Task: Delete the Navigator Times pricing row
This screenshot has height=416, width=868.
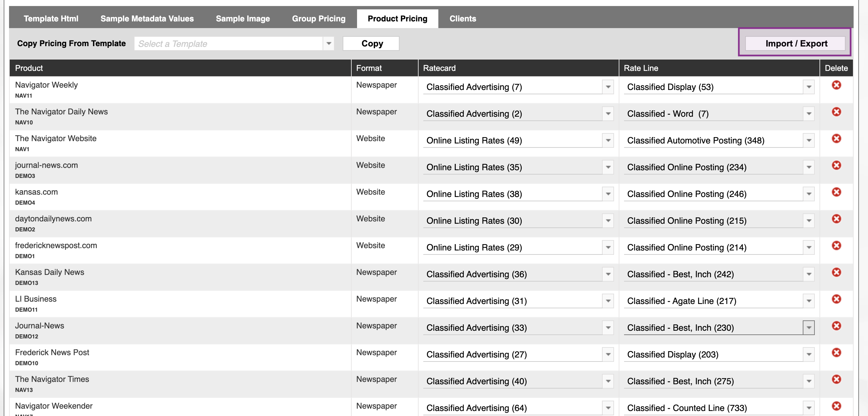Action: pos(836,379)
